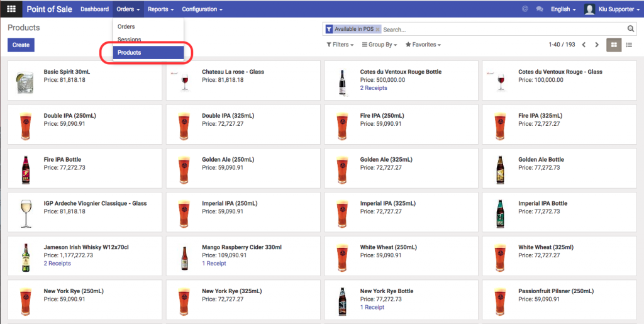Expand the Favorites dropdown

tap(423, 45)
